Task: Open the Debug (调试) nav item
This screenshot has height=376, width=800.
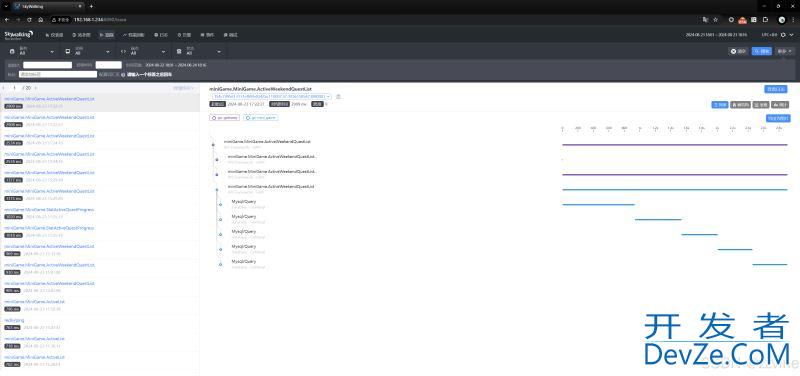Action: pyautogui.click(x=231, y=35)
